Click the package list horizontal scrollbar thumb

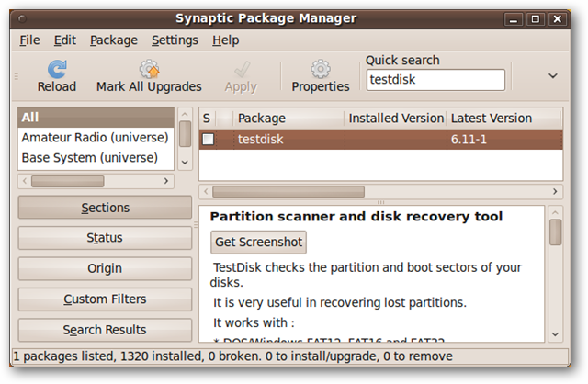tap(288, 192)
